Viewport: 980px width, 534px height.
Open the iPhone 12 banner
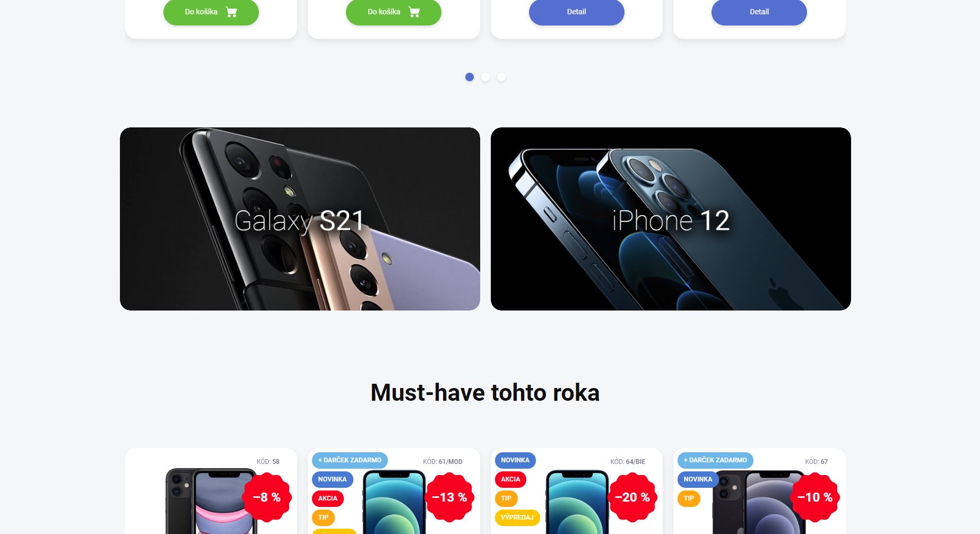click(671, 219)
